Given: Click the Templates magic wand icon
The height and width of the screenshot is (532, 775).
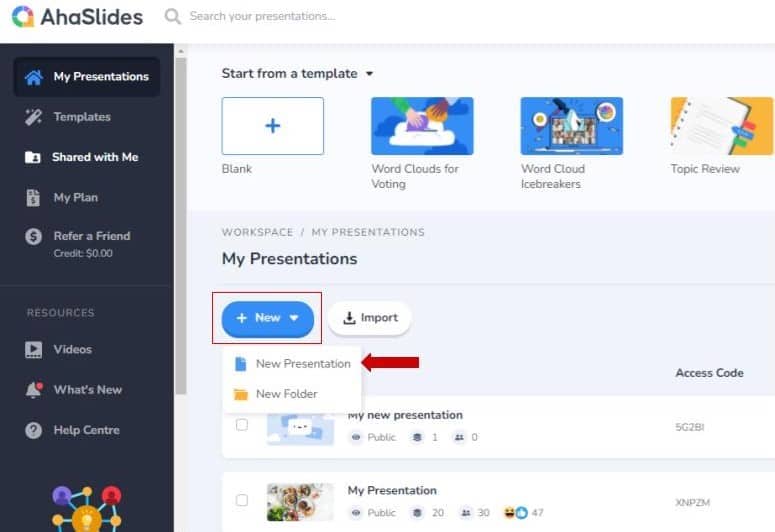Looking at the screenshot, I should point(33,117).
